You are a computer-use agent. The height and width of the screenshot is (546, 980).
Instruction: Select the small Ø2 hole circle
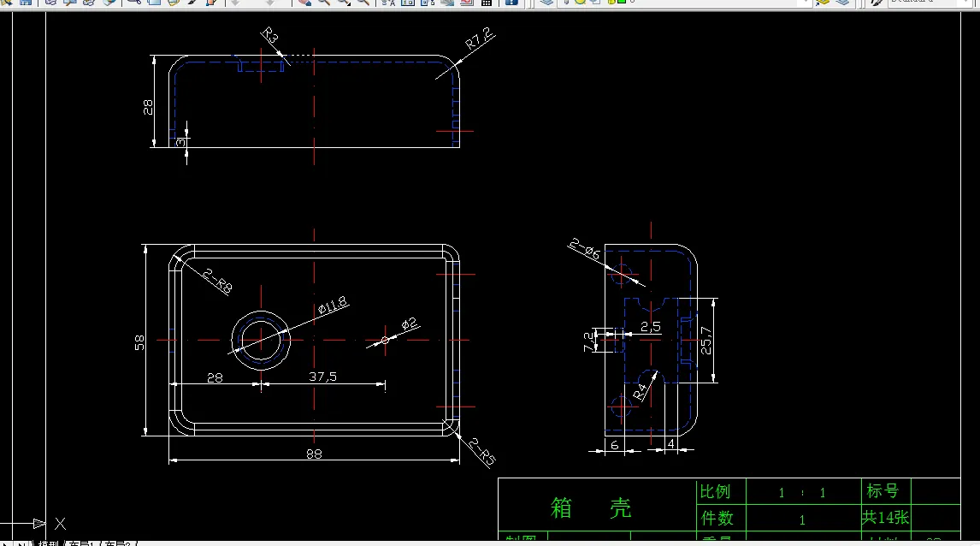point(385,341)
